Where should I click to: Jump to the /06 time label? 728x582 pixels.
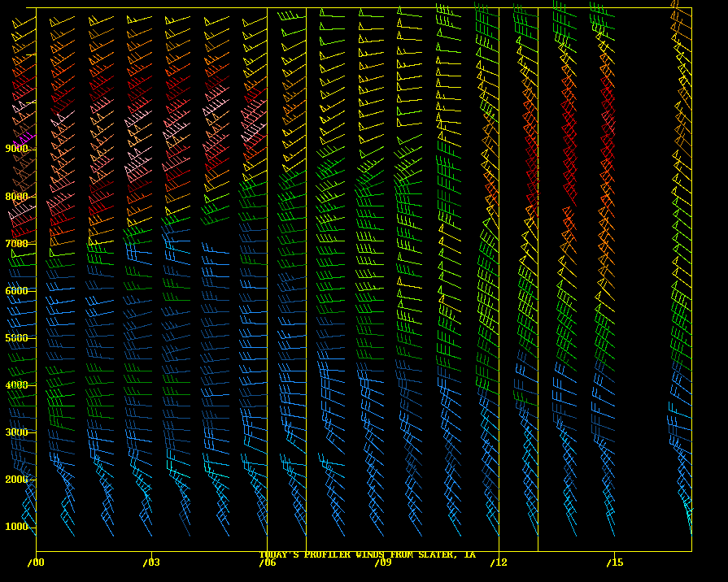[x=267, y=562]
